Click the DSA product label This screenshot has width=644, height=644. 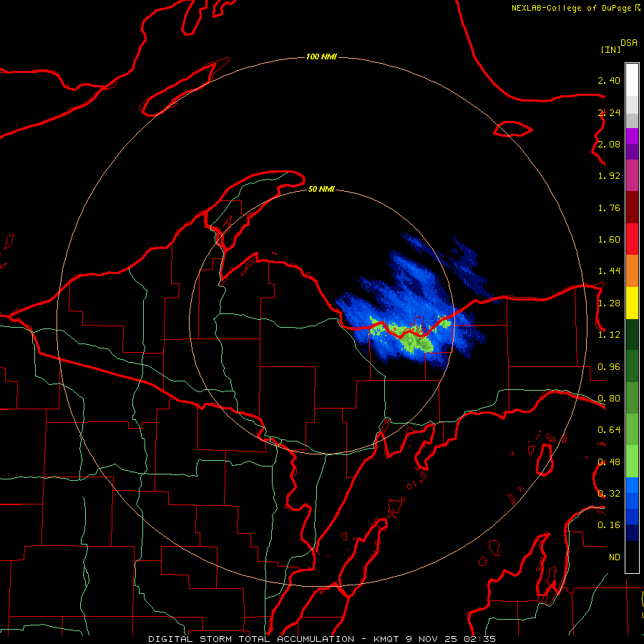point(629,43)
